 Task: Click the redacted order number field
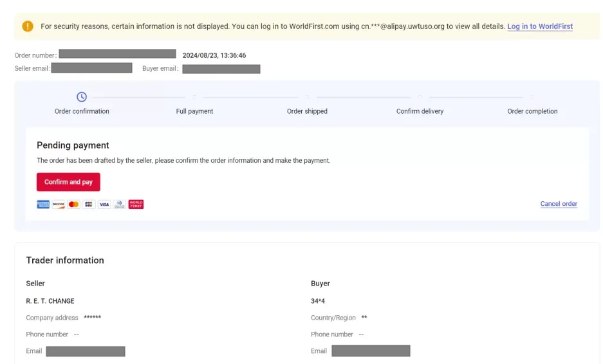tap(117, 54)
